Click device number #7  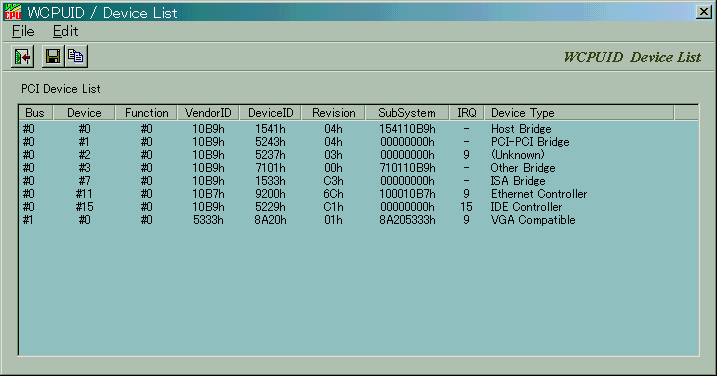coord(84,181)
